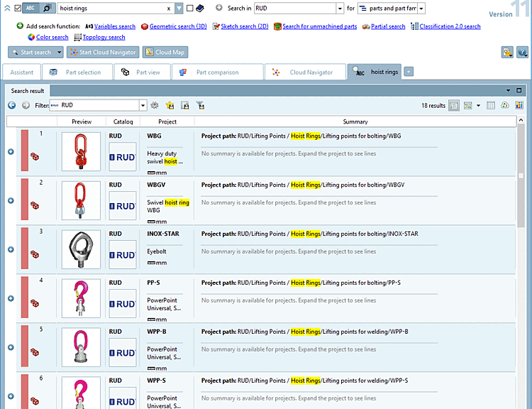Click the 3D part icon on WBG row
532x409 pixels.
[x=35, y=157]
